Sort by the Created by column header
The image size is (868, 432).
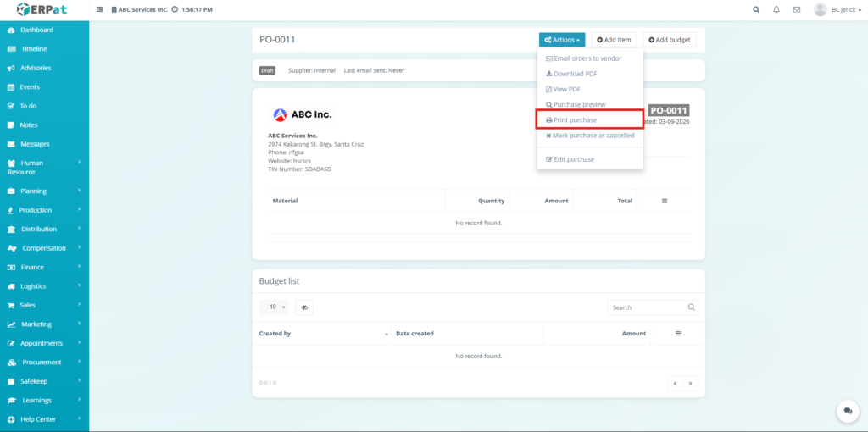[x=275, y=334]
